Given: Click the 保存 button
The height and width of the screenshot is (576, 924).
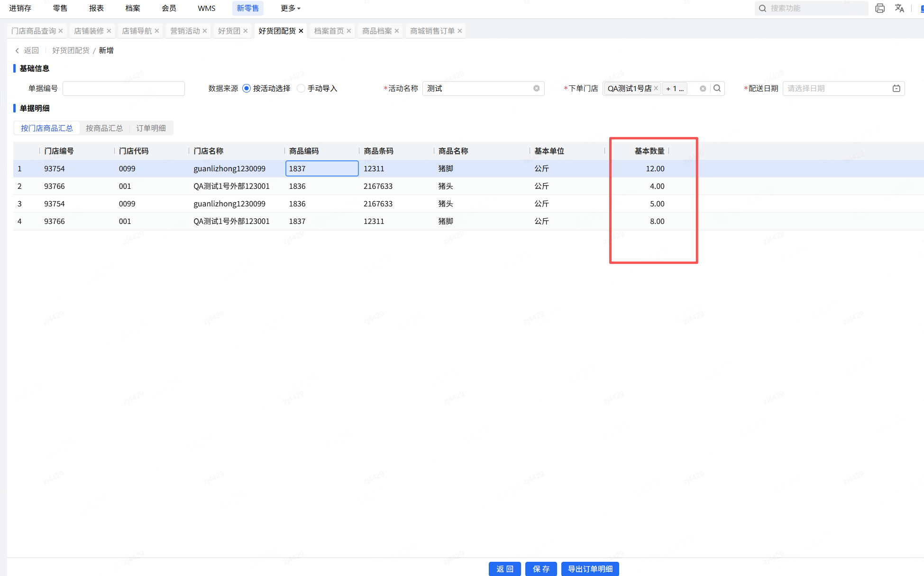Looking at the screenshot, I should coord(541,568).
